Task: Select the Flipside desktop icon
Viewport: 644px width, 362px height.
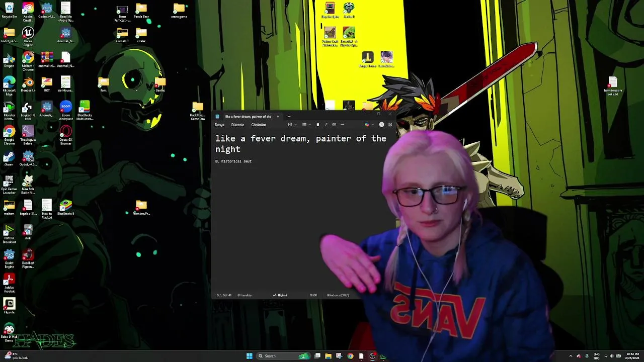Action: pos(9,306)
